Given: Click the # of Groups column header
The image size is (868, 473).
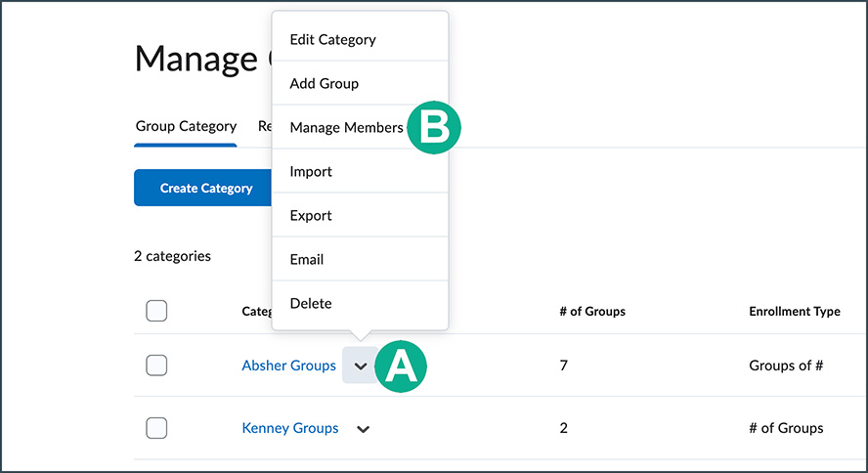Looking at the screenshot, I should [592, 312].
